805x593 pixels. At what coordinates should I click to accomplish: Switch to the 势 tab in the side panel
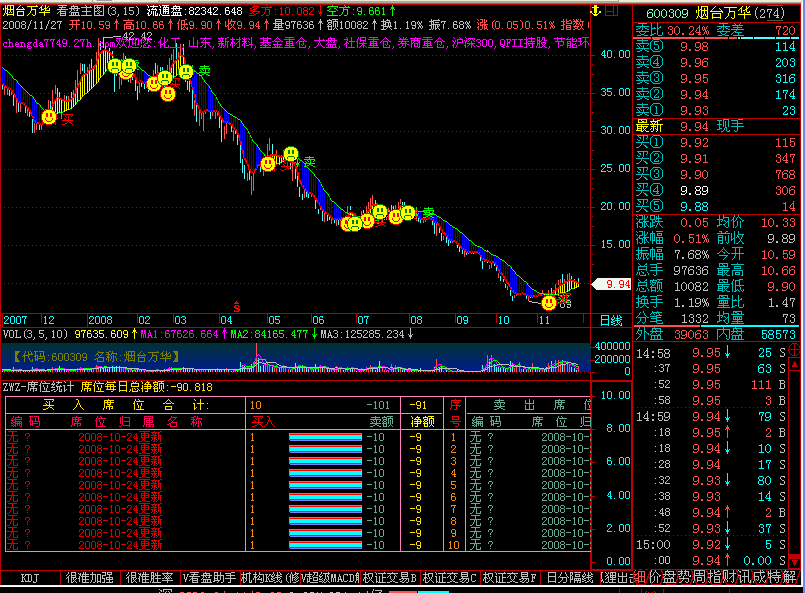684,577
